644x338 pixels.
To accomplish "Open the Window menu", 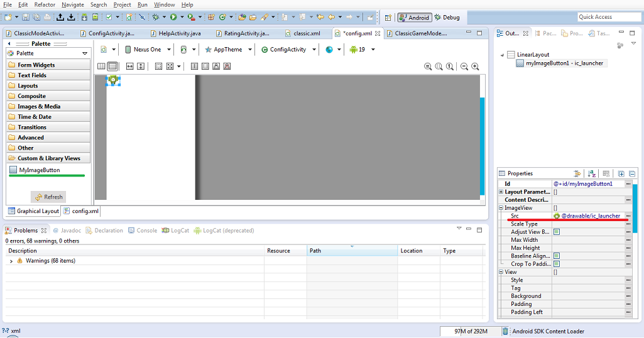I will [x=164, y=5].
